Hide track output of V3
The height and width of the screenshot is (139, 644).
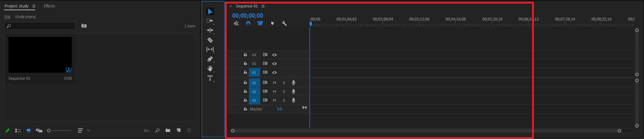tap(274, 55)
